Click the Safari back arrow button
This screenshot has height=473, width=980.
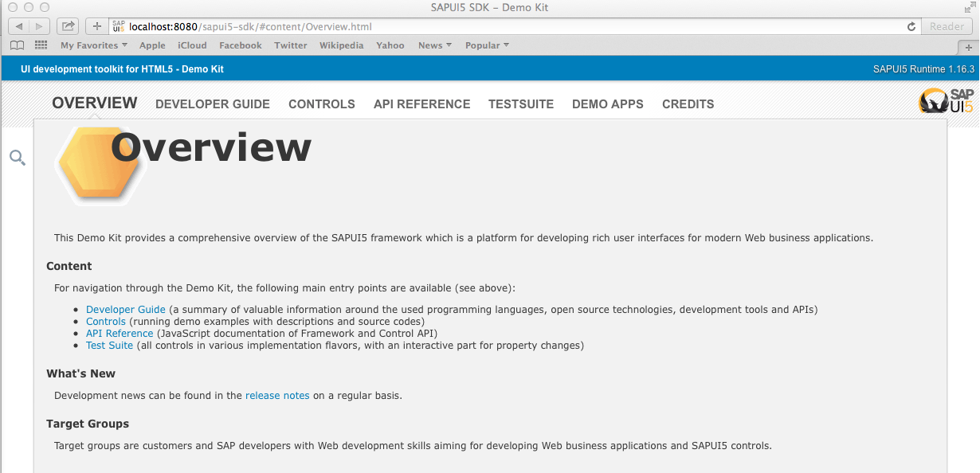point(18,26)
